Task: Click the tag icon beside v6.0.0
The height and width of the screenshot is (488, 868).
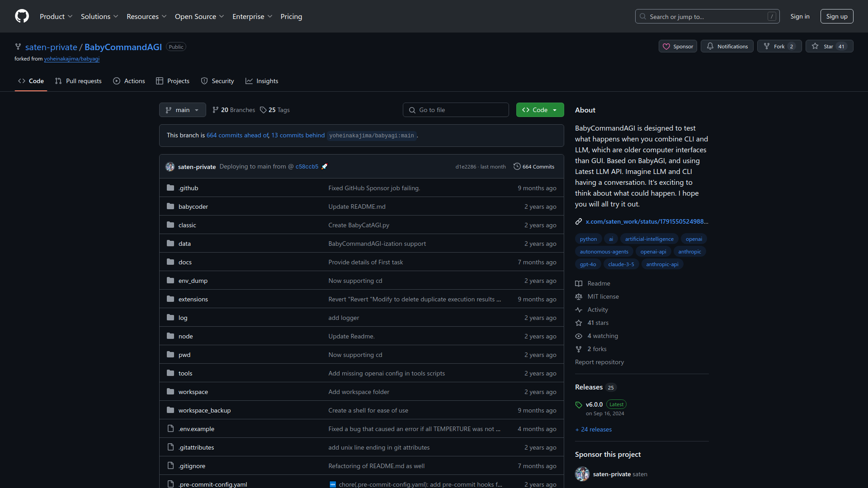Action: [579, 405]
